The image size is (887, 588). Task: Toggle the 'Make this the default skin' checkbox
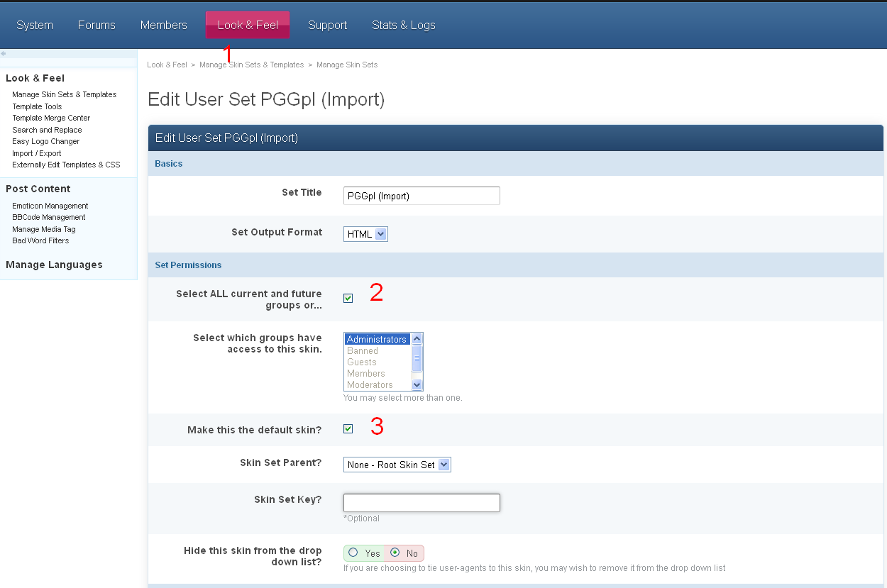[x=348, y=429]
